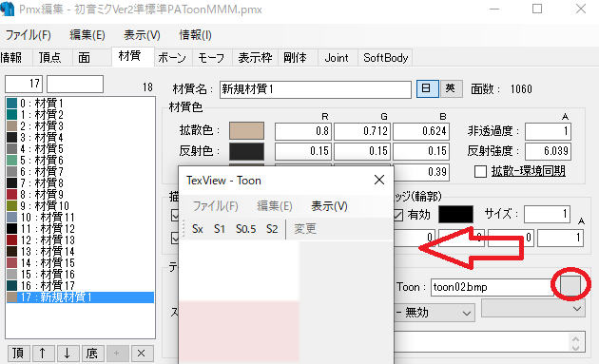
Task: Select material row 14 : 材質15
Action: (80, 262)
